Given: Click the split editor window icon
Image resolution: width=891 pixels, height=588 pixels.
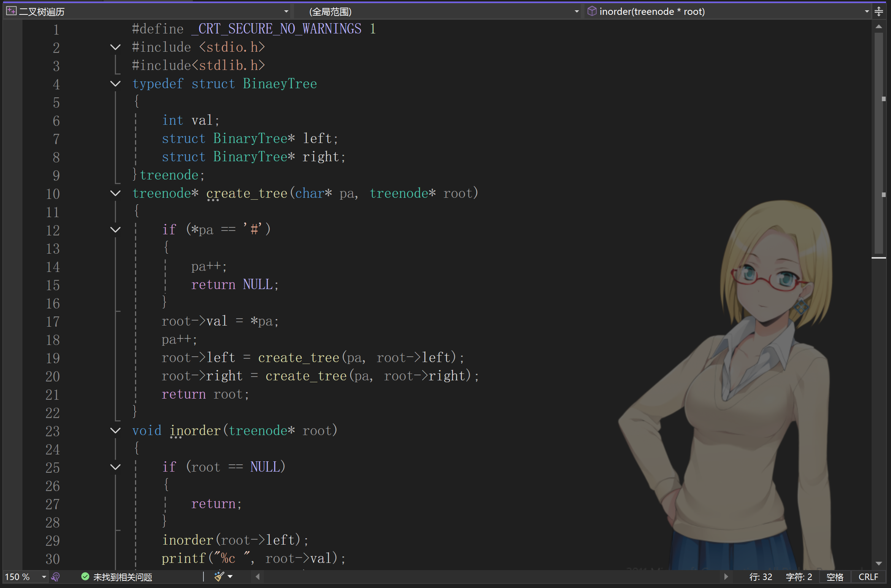Looking at the screenshot, I should (x=879, y=11).
